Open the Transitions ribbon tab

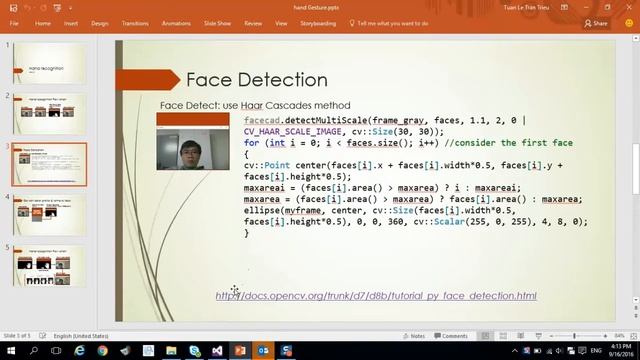pos(135,23)
